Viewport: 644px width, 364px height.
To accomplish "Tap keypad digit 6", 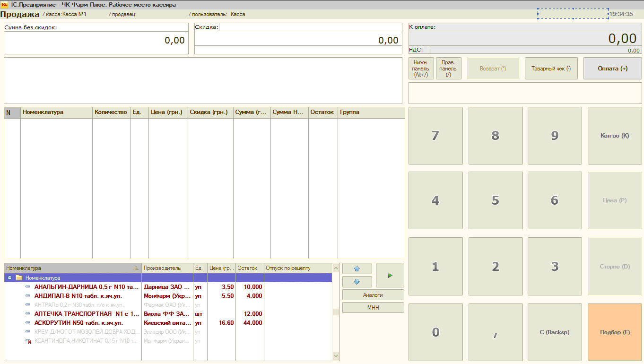I will (555, 200).
